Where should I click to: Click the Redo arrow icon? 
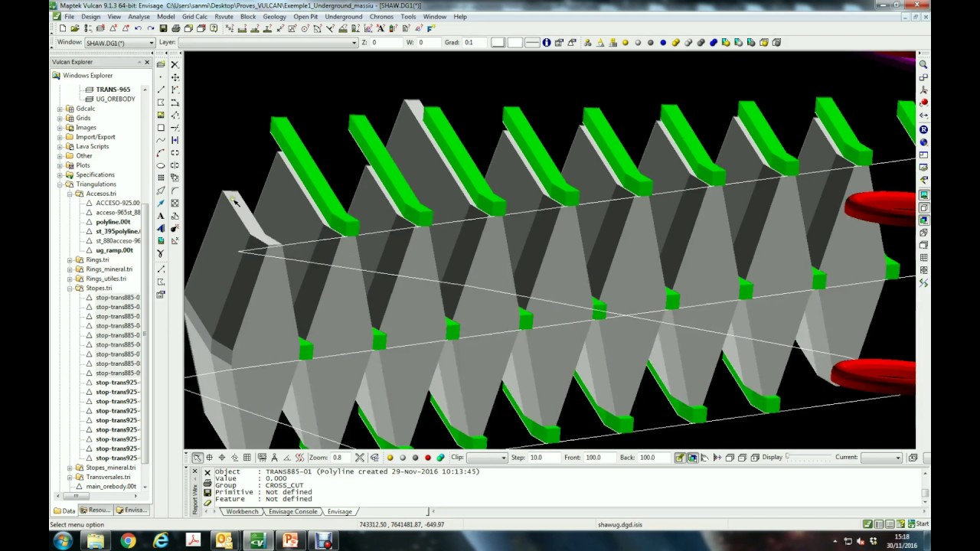(x=150, y=28)
